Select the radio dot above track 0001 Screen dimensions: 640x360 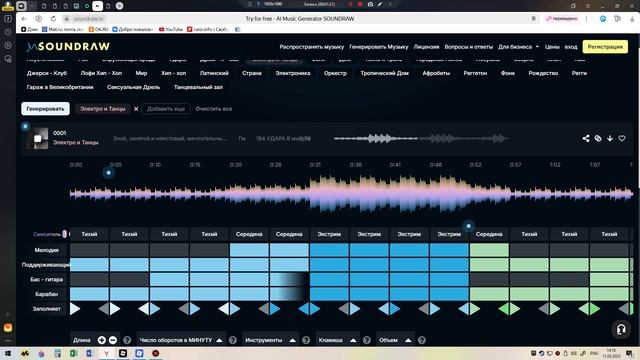25,126
